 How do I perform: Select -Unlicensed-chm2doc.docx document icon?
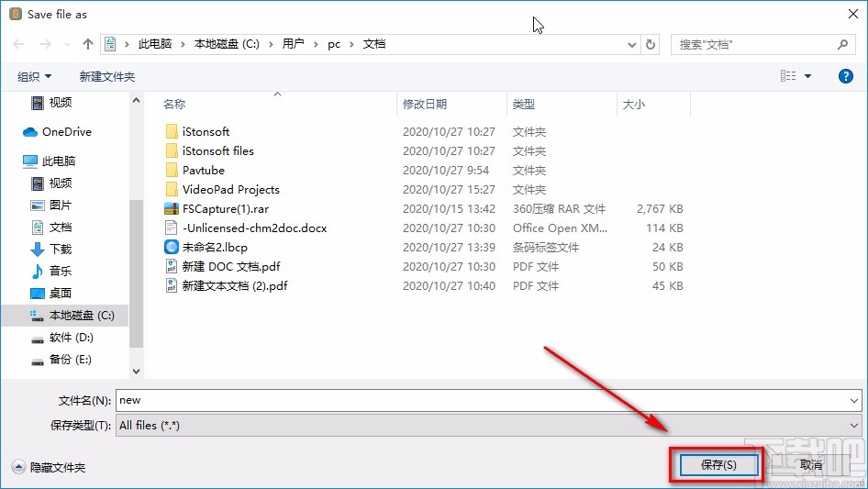point(172,228)
